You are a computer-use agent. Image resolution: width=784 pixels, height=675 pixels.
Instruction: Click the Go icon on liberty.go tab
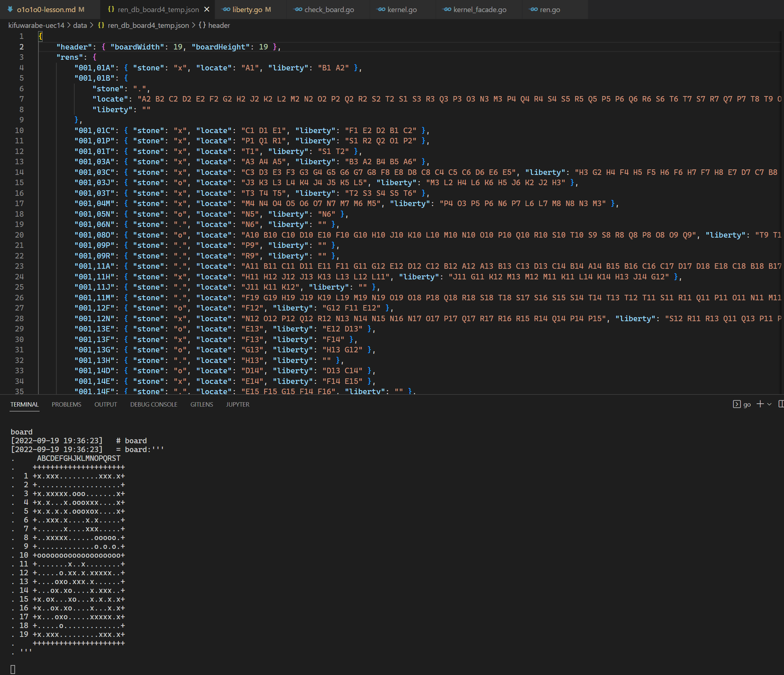click(226, 10)
